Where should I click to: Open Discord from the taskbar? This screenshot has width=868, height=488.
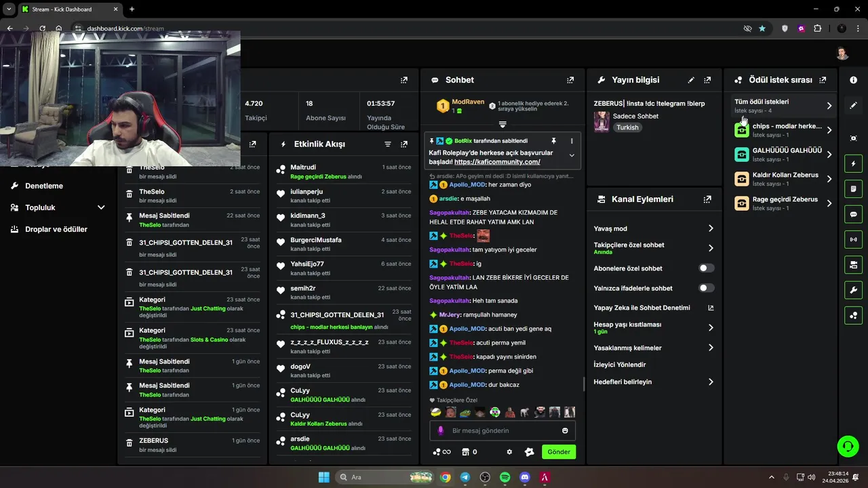coord(524,477)
